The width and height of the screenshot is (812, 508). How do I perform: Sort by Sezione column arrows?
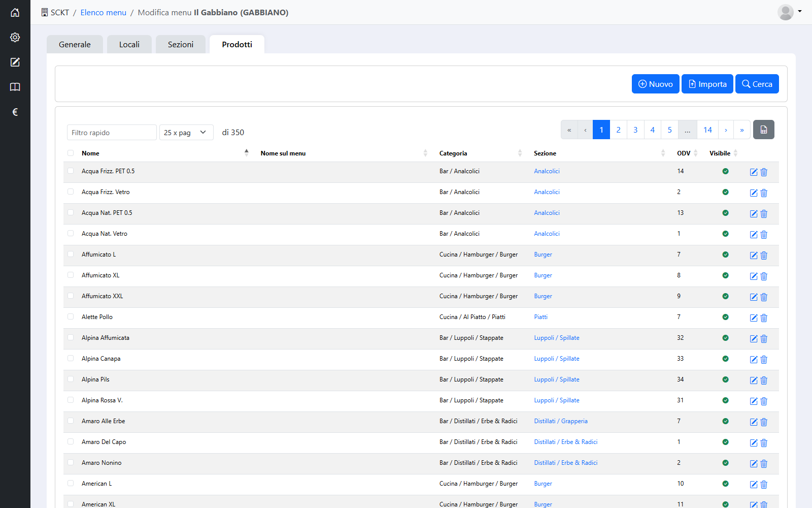663,153
